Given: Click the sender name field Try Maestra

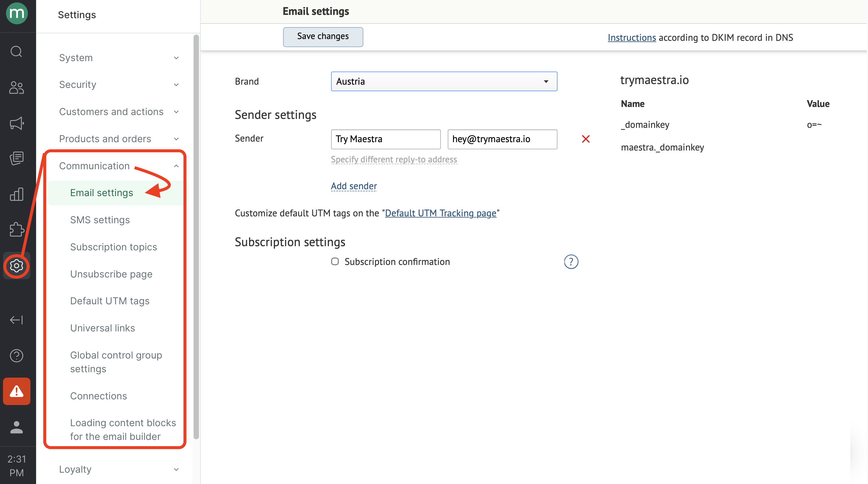Looking at the screenshot, I should click(386, 139).
